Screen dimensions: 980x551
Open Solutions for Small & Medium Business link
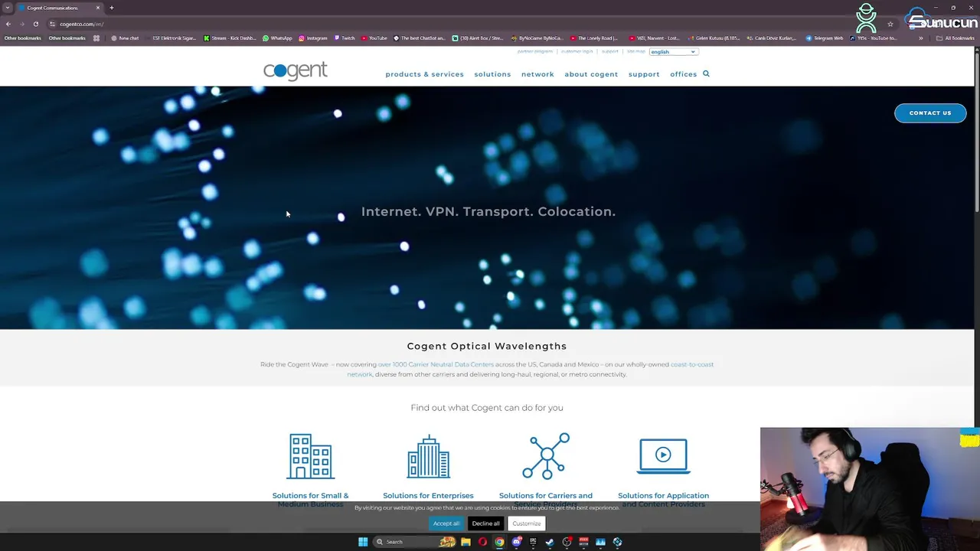tap(310, 500)
